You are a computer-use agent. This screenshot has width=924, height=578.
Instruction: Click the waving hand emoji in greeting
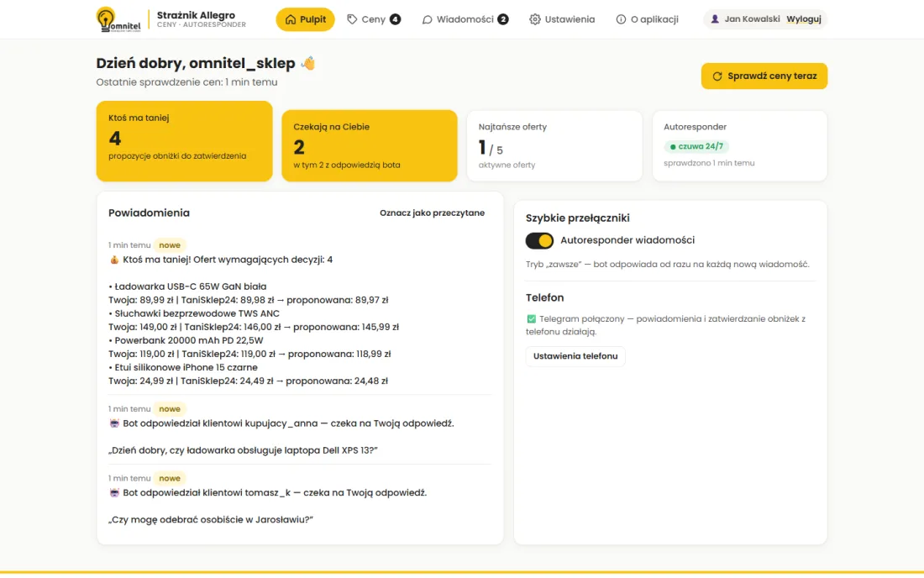[x=307, y=63]
